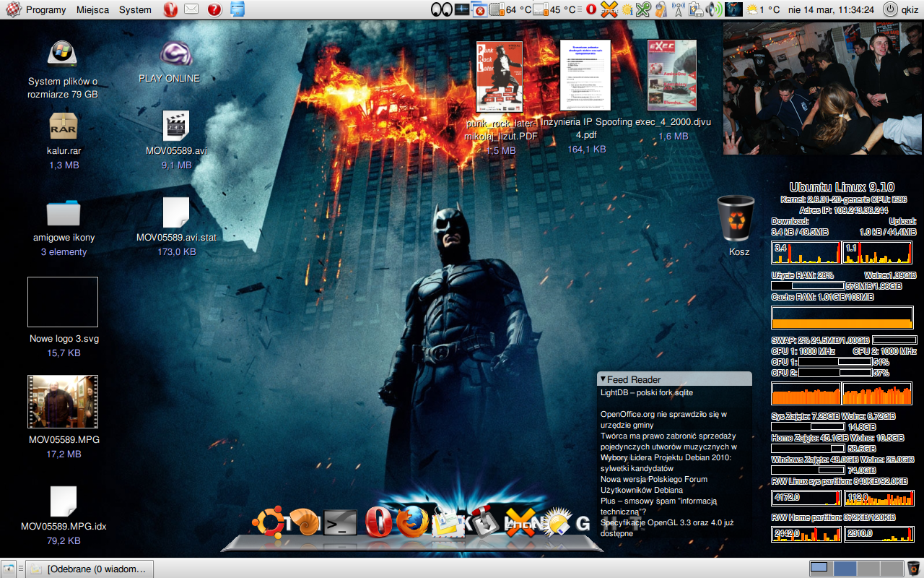924x578 pixels.
Task: Open feed Wybory Lidera Projektu Debian 2010
Action: click(666, 463)
